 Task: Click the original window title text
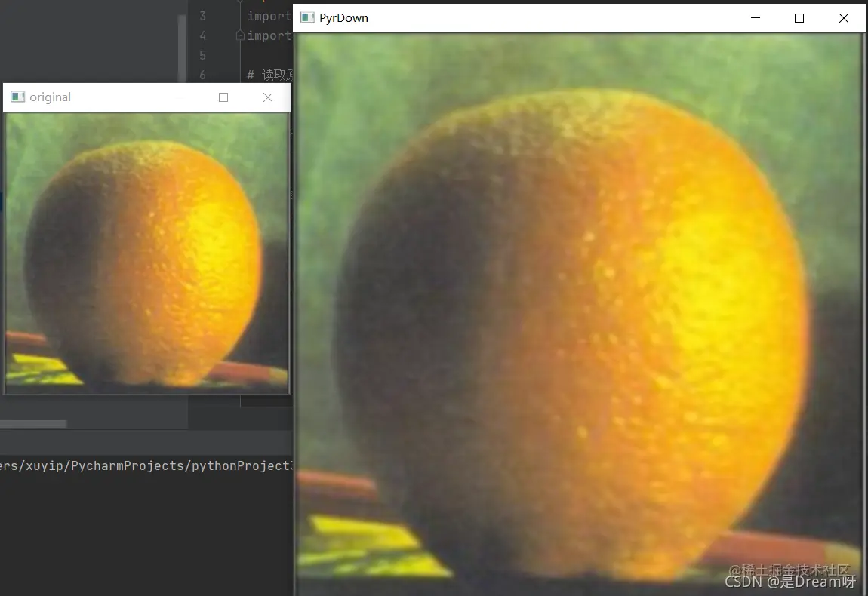click(50, 97)
